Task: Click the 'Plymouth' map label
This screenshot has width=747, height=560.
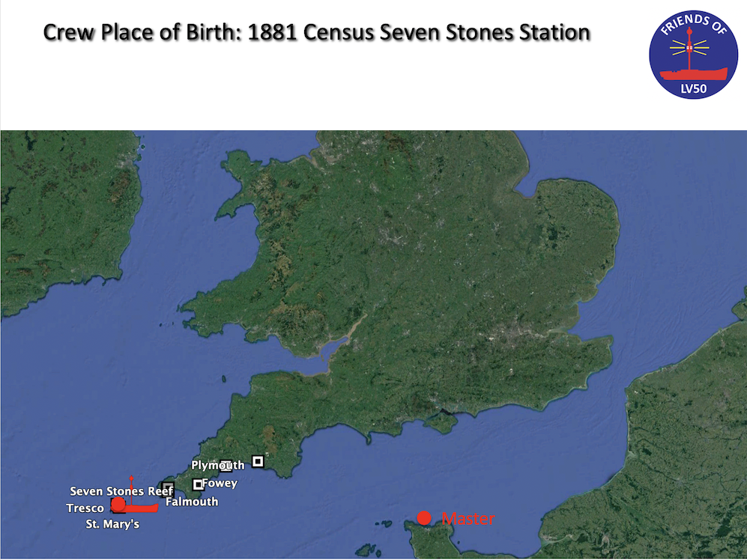Action: (x=218, y=465)
